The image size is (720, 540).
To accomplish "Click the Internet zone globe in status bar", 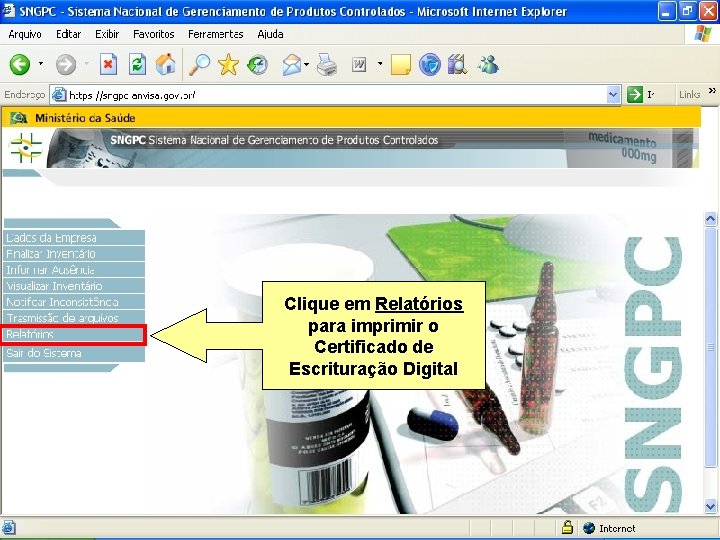I will pyautogui.click(x=589, y=528).
